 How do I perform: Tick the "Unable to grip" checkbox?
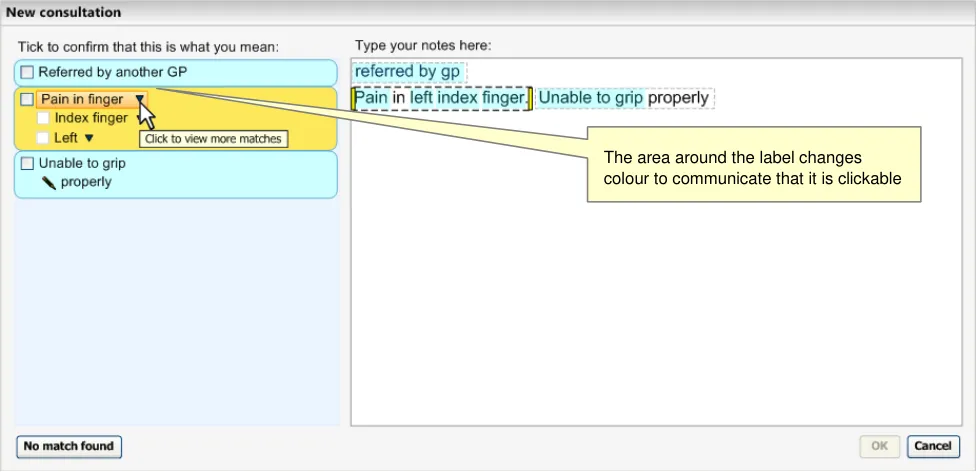[27, 164]
